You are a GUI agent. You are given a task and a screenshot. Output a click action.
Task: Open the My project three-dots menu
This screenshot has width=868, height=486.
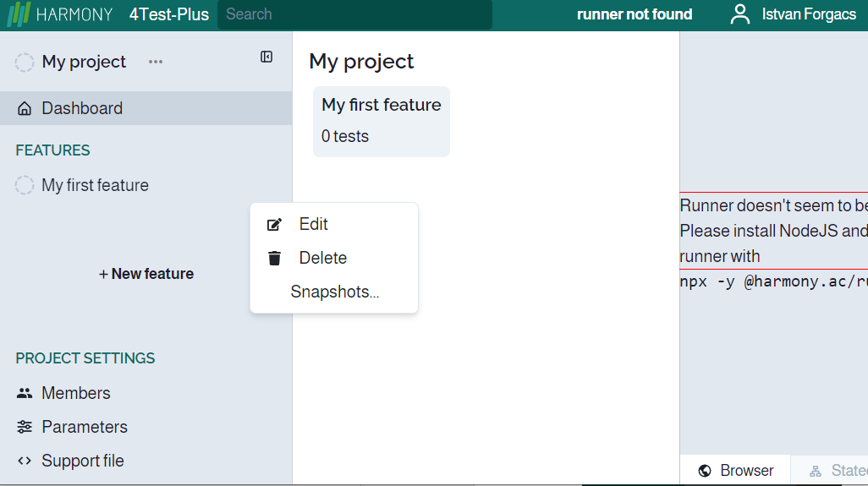(156, 62)
